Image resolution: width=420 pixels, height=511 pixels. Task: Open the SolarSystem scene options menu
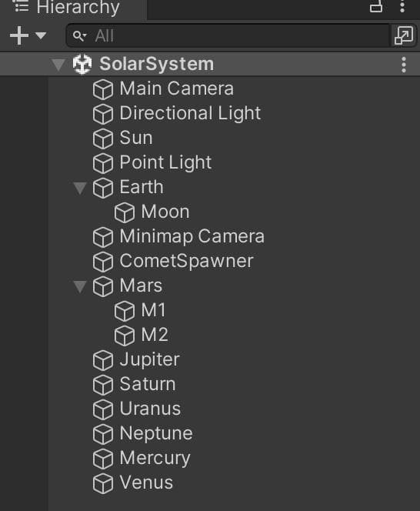click(404, 65)
